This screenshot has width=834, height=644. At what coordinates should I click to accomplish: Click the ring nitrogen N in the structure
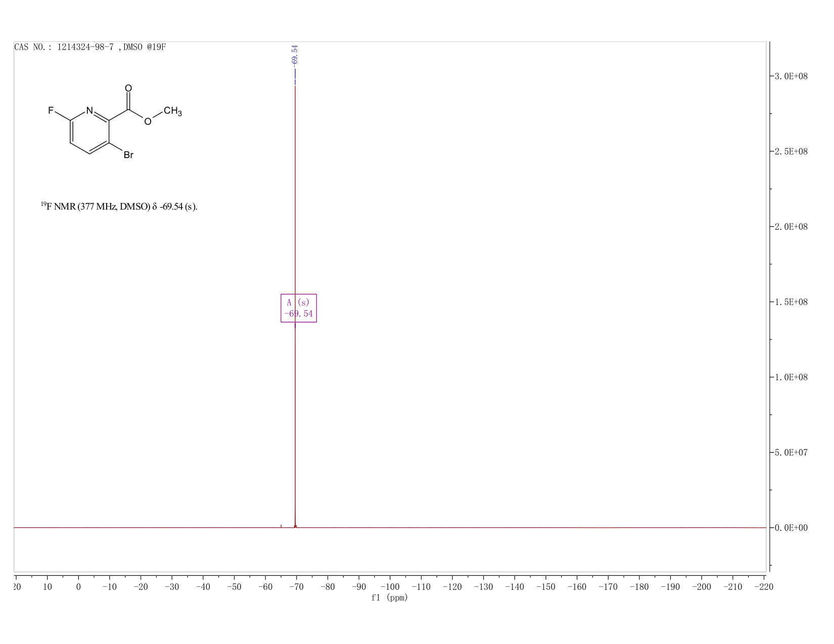pos(89,110)
